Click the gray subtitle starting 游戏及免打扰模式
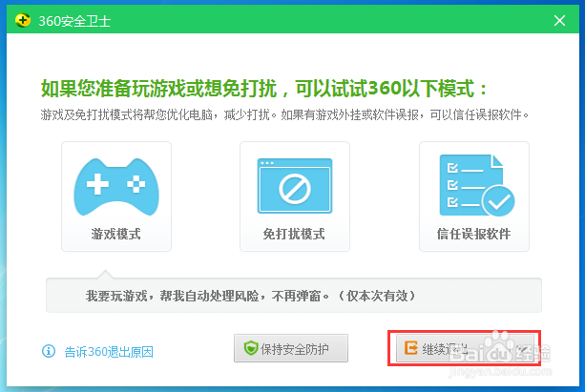This screenshot has width=585, height=392. pos(284,114)
